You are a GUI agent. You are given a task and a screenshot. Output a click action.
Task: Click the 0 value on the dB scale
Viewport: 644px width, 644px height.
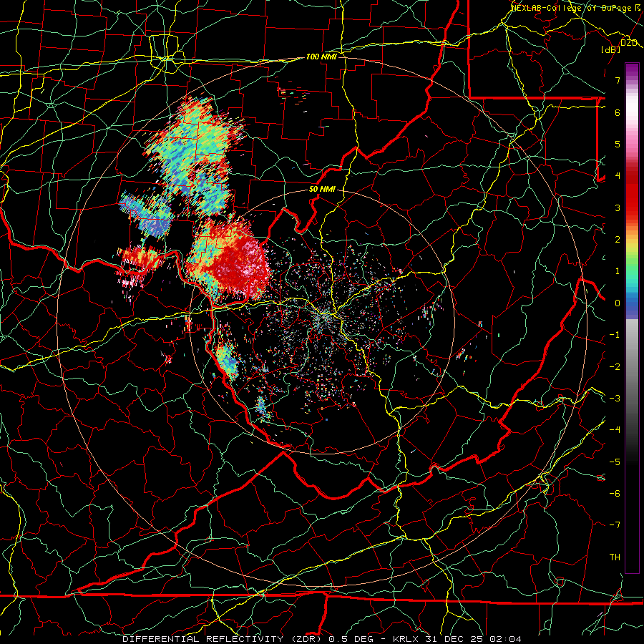click(618, 303)
